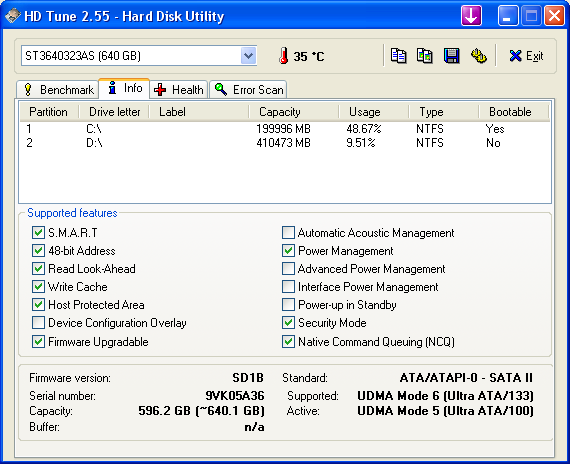Toggle the Native Command Queuing checkbox
570x464 pixels.
(288, 341)
